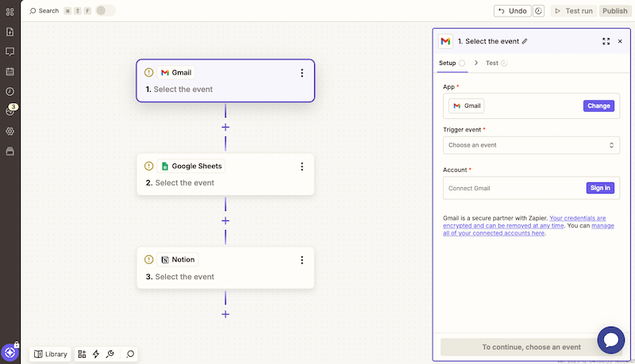
Task: Click the Google Sheets app chip
Action: point(191,166)
